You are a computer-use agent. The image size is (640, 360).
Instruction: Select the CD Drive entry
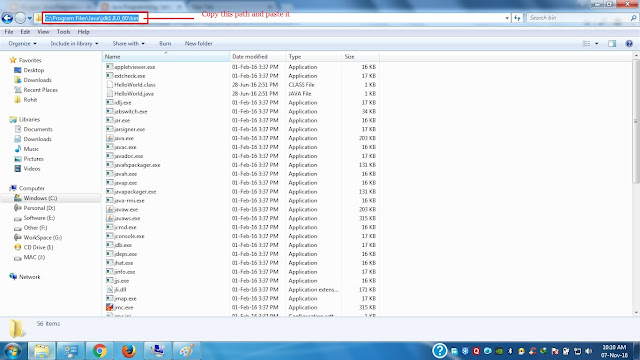coord(38,247)
